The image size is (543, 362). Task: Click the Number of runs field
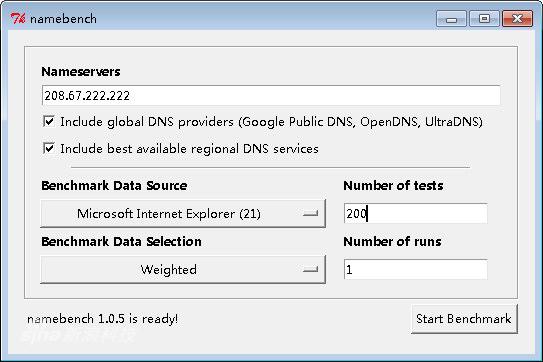416,270
